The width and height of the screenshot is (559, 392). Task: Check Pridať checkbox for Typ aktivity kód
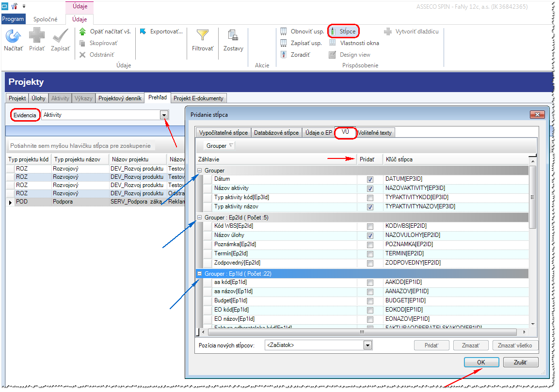click(370, 198)
